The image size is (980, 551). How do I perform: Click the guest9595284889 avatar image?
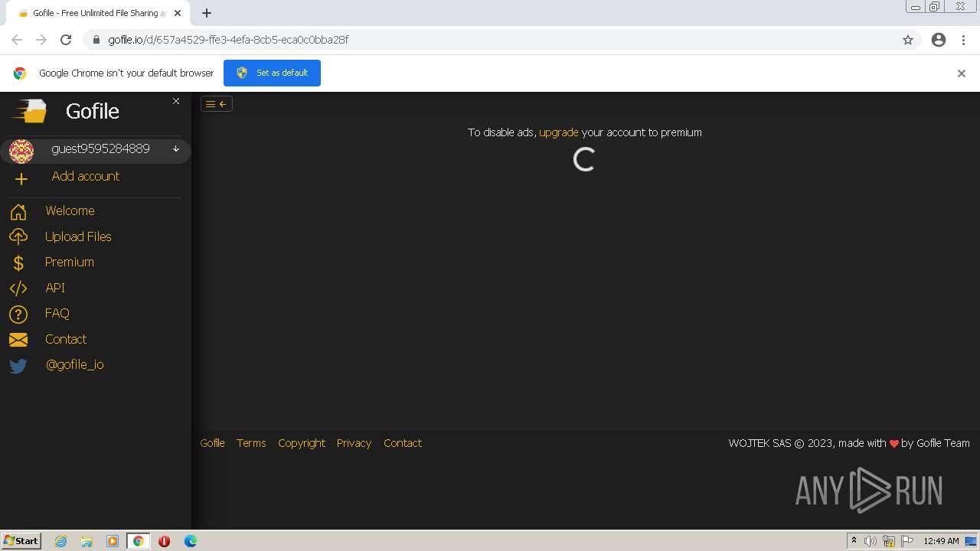pos(21,151)
